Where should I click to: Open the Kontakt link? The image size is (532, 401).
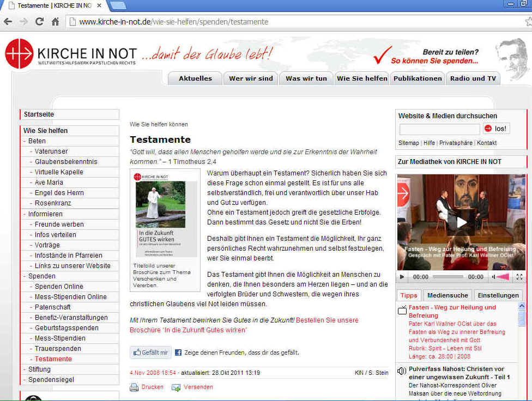[487, 143]
